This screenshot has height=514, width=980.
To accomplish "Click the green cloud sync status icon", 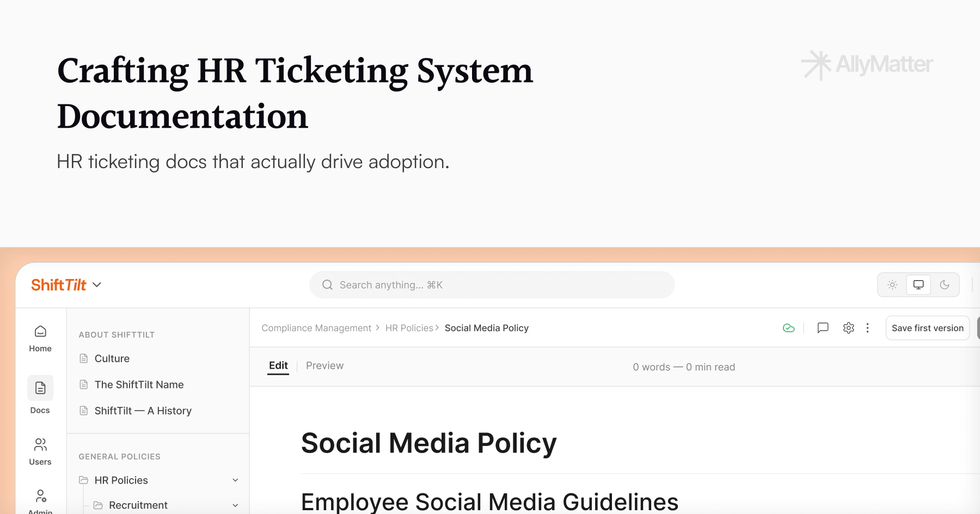I will coord(788,328).
